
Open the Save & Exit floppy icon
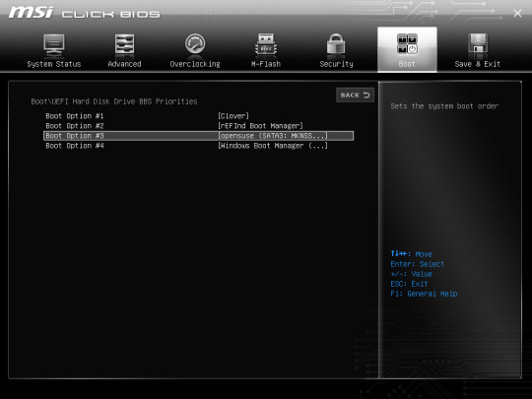click(478, 43)
